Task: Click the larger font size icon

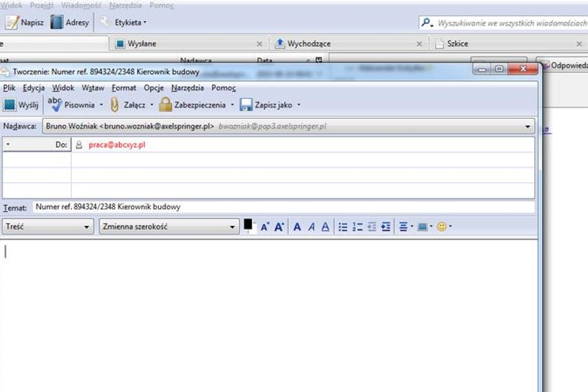Action: [279, 227]
